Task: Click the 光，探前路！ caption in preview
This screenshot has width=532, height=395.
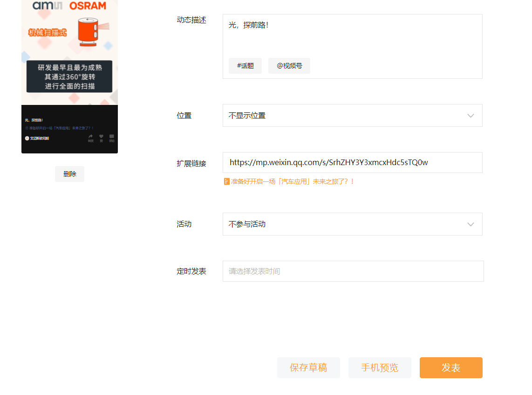Action: click(34, 120)
